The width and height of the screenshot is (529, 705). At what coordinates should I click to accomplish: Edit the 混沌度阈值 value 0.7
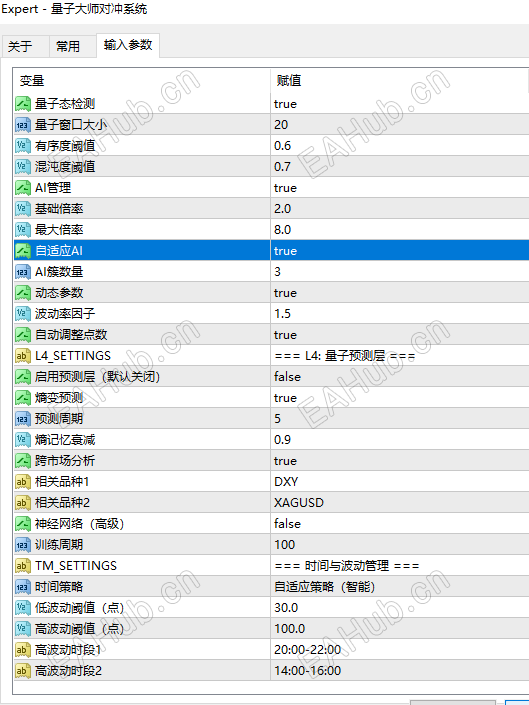[400, 167]
